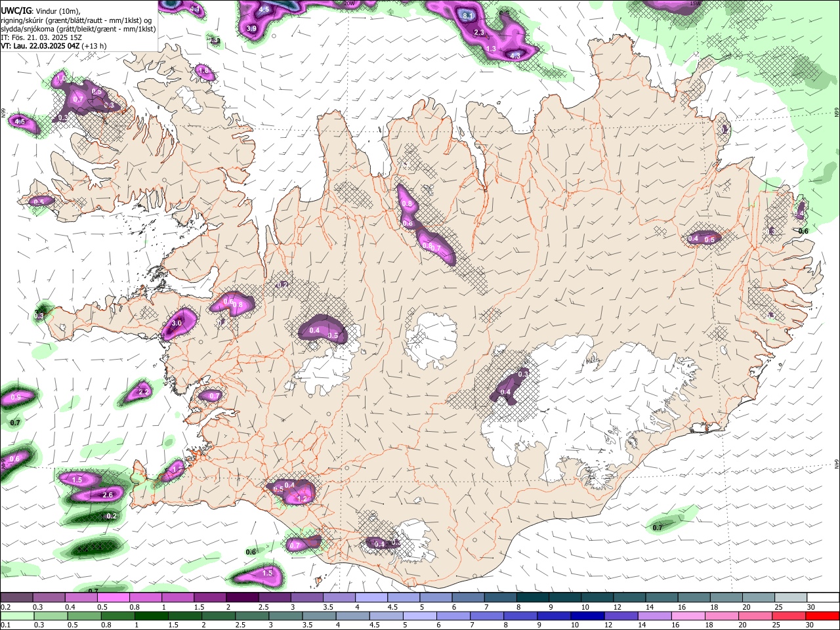Click the 0.9 value label at west edge

(16, 397)
